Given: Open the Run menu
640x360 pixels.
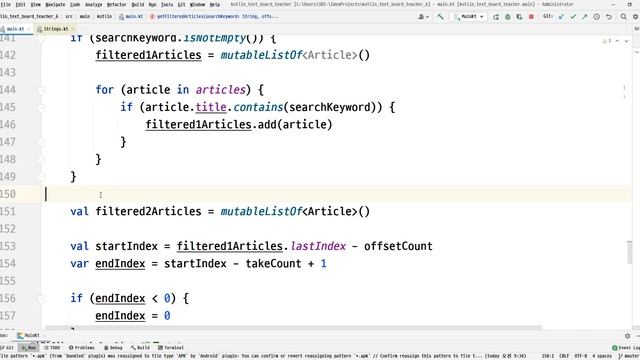Looking at the screenshot, I should click(152, 4).
